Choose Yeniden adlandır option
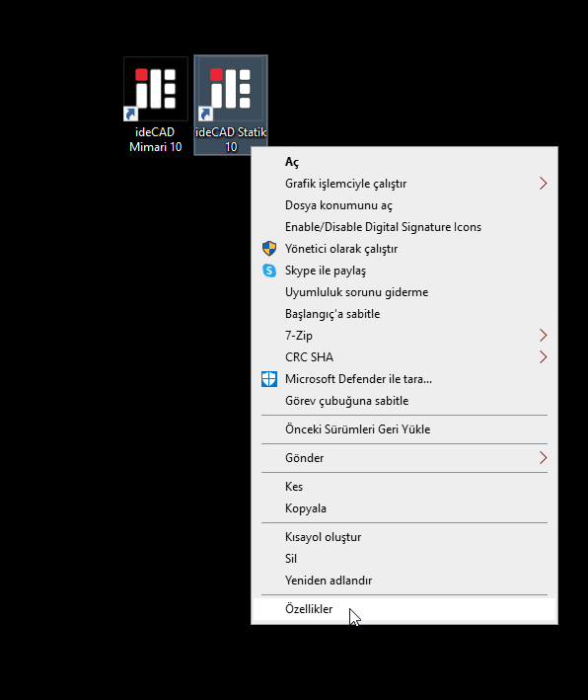This screenshot has height=700, width=588. click(404, 581)
